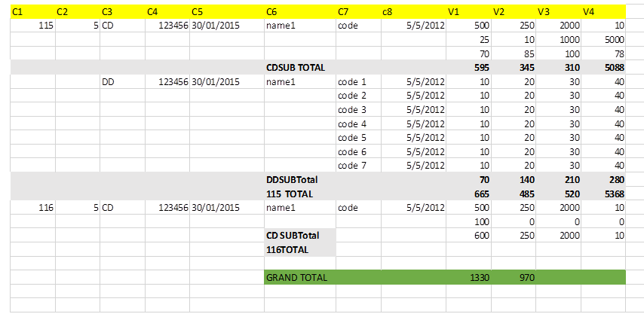Image resolution: width=644 pixels, height=317 pixels.
Task: Click the cell containing 116 in C1
Action: pos(33,208)
